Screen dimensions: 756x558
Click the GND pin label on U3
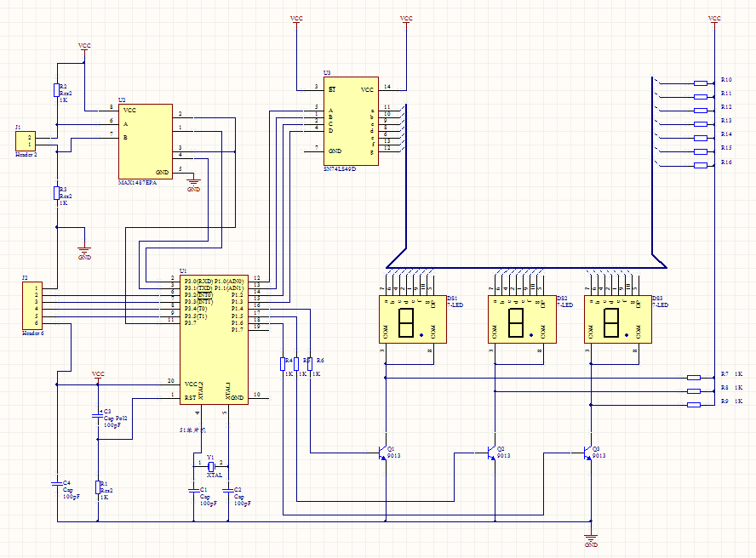pos(335,151)
